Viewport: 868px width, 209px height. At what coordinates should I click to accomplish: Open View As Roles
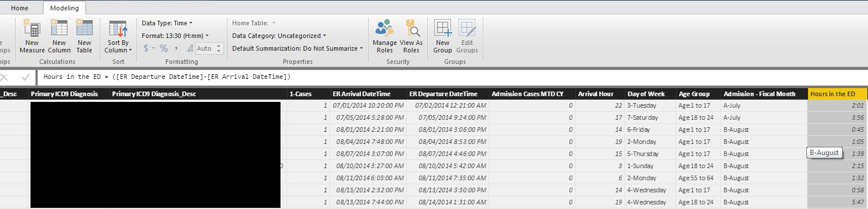point(411,36)
